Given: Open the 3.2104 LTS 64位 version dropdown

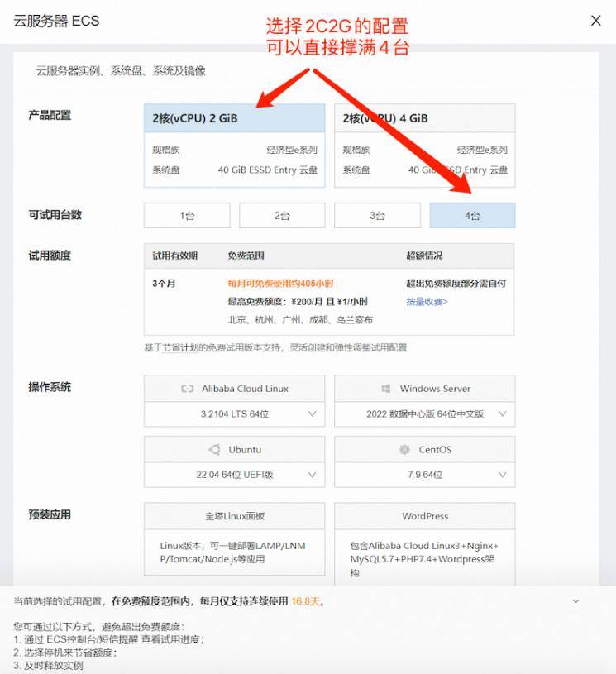Looking at the screenshot, I should point(234,414).
